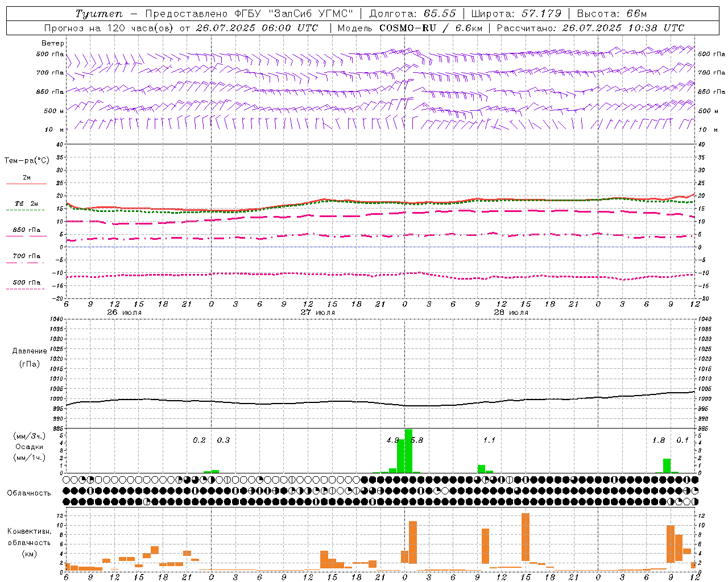Click the precipitation amount "1.1"
The width and height of the screenshot is (728, 582).
[489, 440]
